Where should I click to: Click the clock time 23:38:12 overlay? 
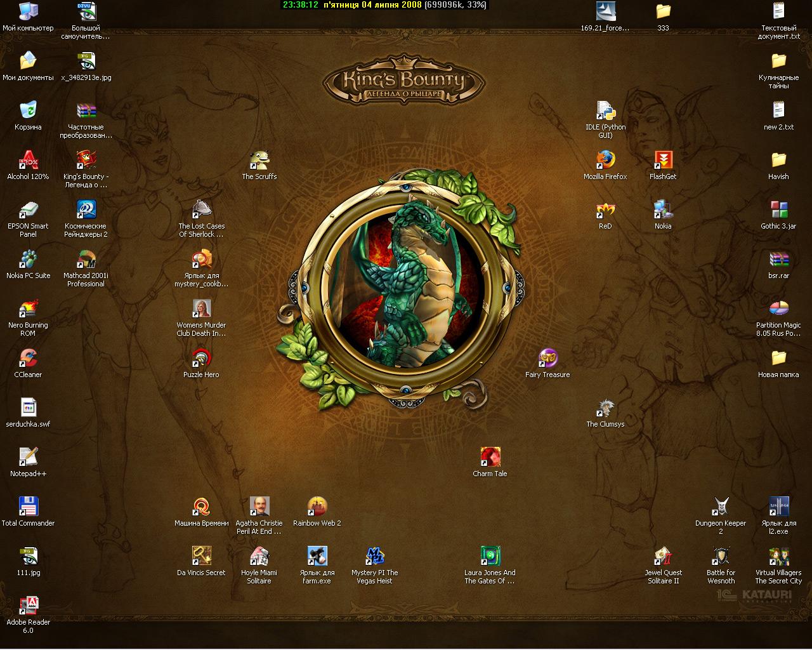pyautogui.click(x=300, y=4)
